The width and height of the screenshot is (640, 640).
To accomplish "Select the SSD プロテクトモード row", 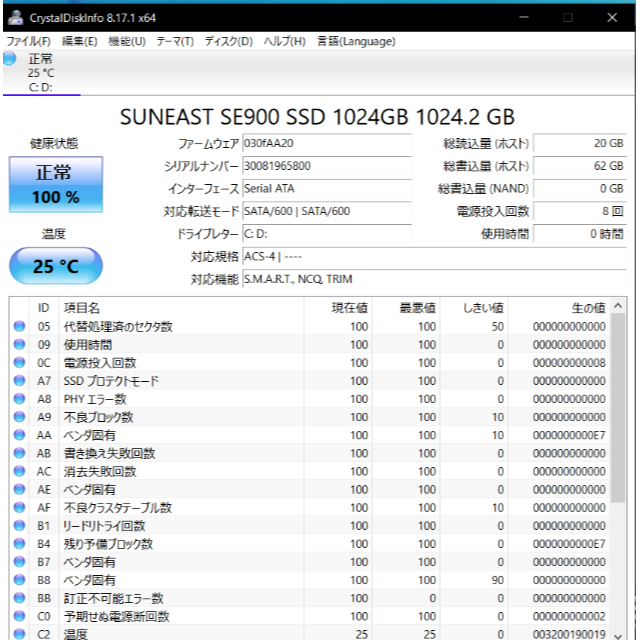I will (x=309, y=380).
